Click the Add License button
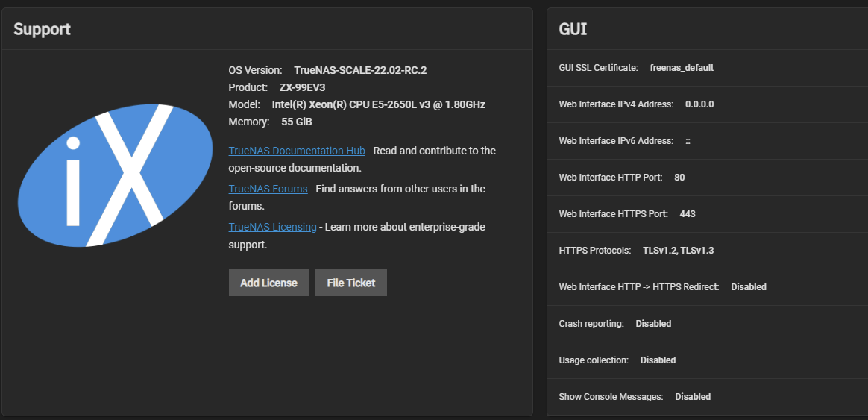The width and height of the screenshot is (868, 420). pos(269,283)
